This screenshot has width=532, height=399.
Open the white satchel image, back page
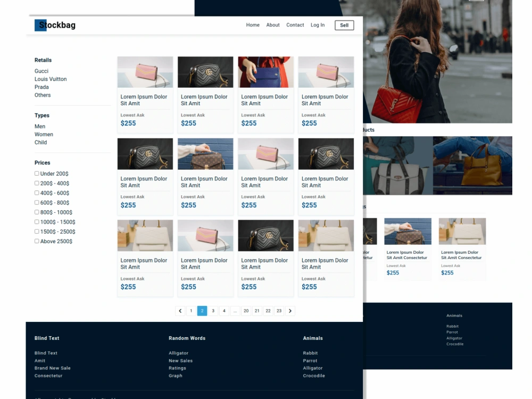(398, 165)
